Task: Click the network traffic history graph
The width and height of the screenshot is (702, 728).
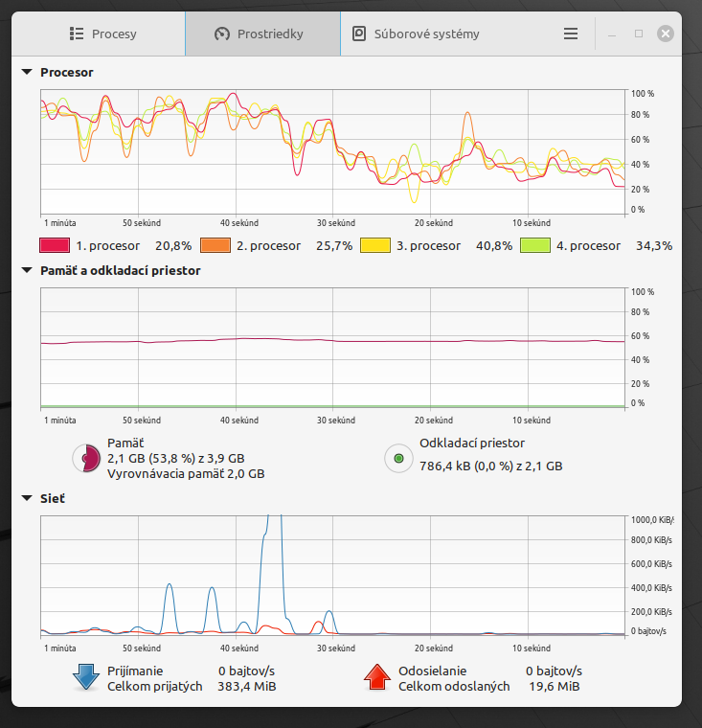Action: [x=330, y=575]
